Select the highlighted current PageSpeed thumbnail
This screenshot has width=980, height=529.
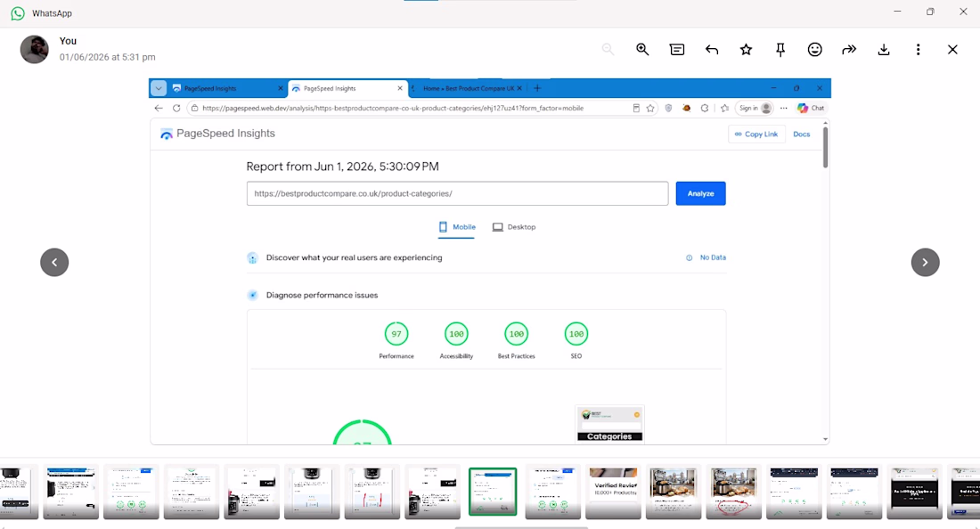(493, 492)
